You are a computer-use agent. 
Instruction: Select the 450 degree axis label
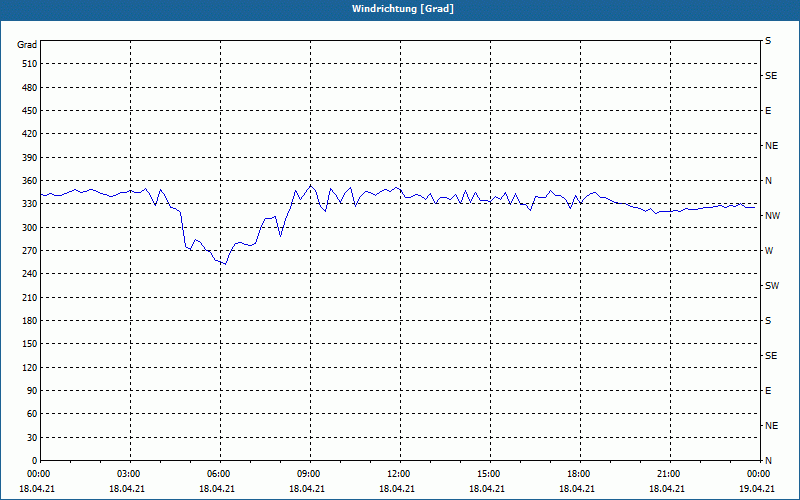(29, 111)
